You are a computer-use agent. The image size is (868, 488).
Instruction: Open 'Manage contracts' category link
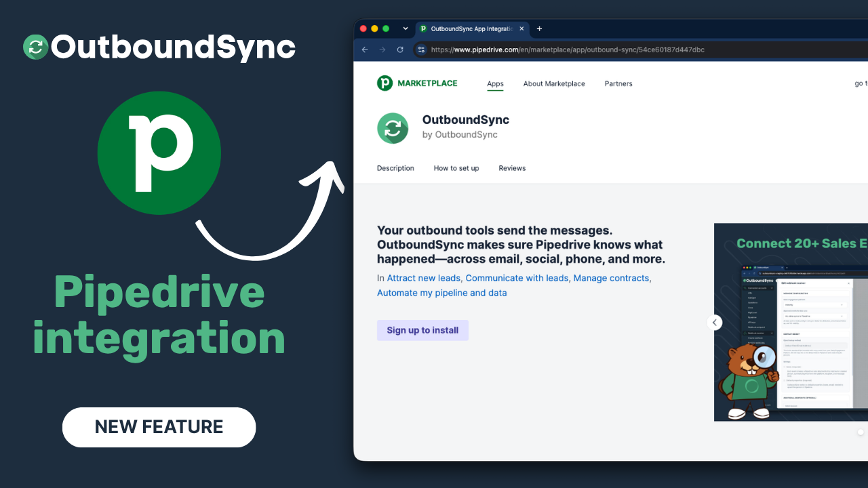tap(612, 278)
